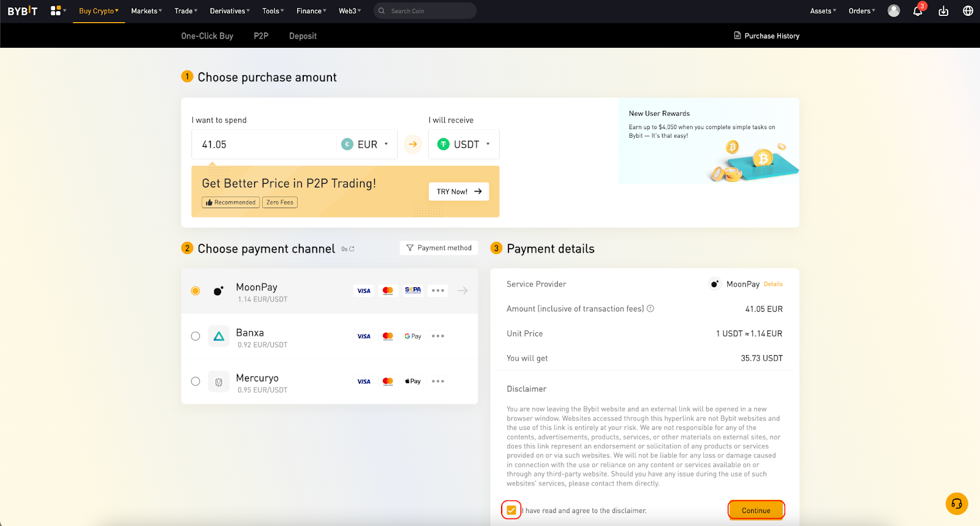Click the Apple Pay icon in Mercuryo row

[x=413, y=381]
